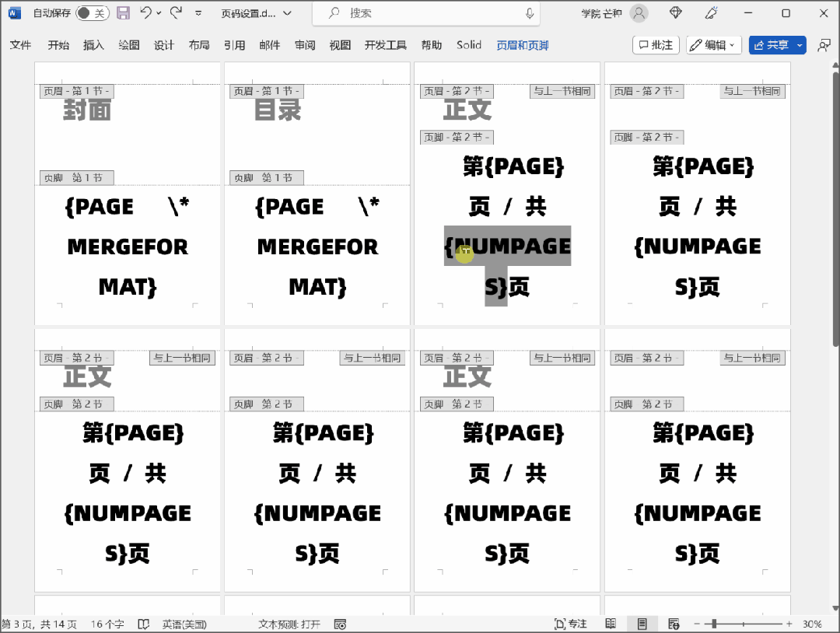Click the word count 16 个字
840x633 pixels.
click(x=107, y=624)
